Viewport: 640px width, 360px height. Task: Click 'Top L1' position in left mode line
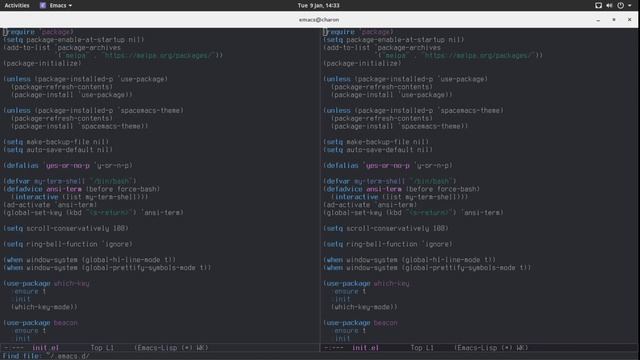click(102, 348)
